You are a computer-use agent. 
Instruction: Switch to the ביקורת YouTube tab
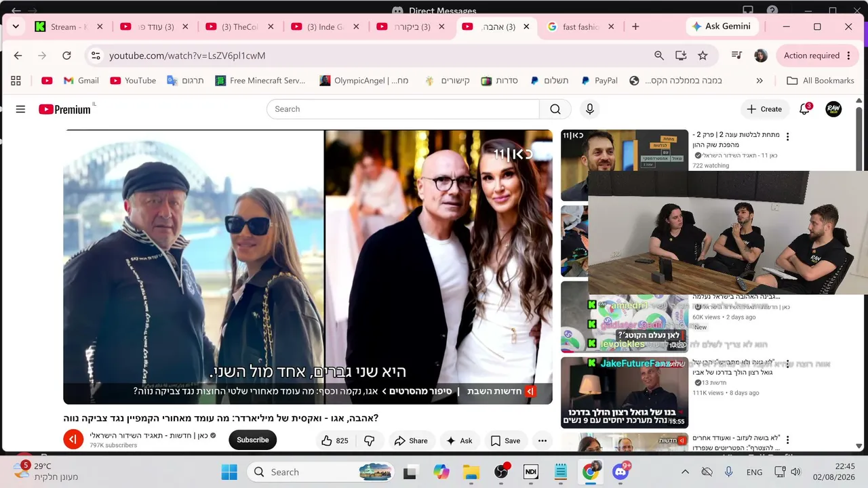tap(412, 27)
